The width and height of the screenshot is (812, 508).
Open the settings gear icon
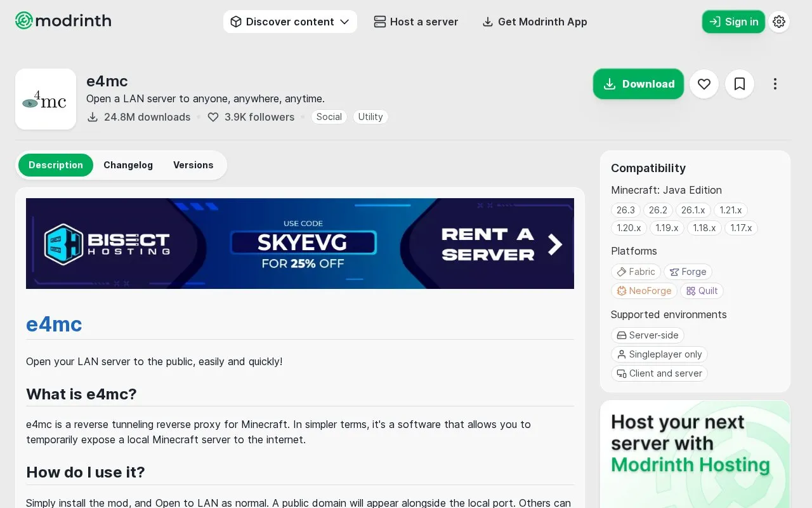coord(779,22)
